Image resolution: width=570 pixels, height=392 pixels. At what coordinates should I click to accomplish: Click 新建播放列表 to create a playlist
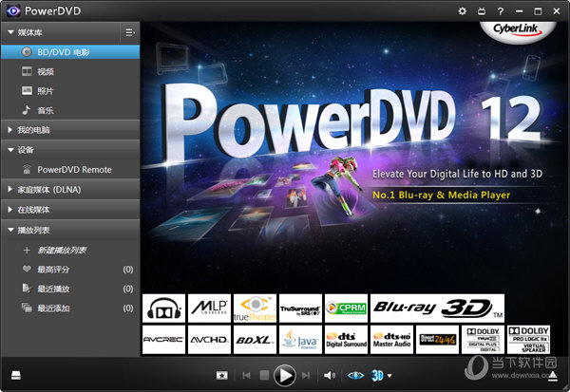(x=62, y=250)
